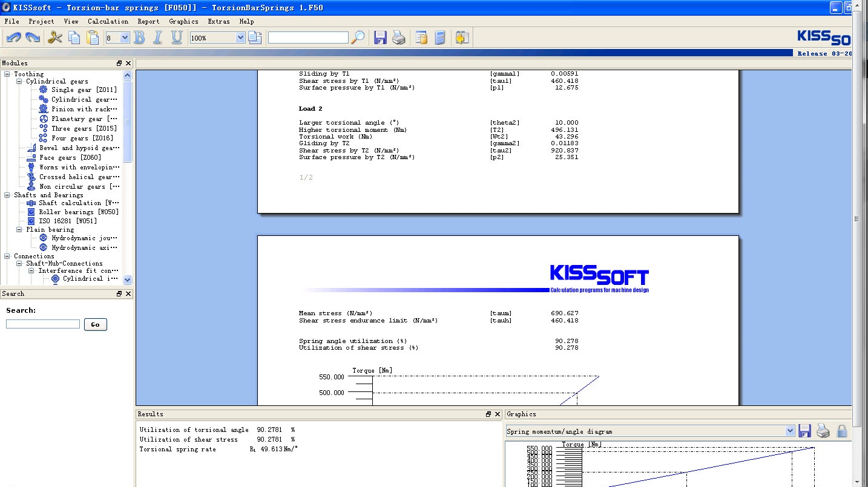Viewport: 868px width, 487px height.
Task: Open ISO 16281 [W051] module
Action: tap(68, 221)
